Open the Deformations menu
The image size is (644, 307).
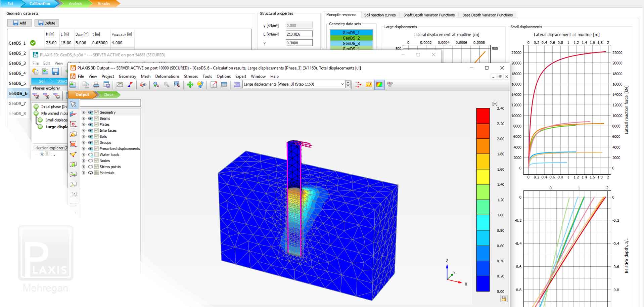point(167,77)
